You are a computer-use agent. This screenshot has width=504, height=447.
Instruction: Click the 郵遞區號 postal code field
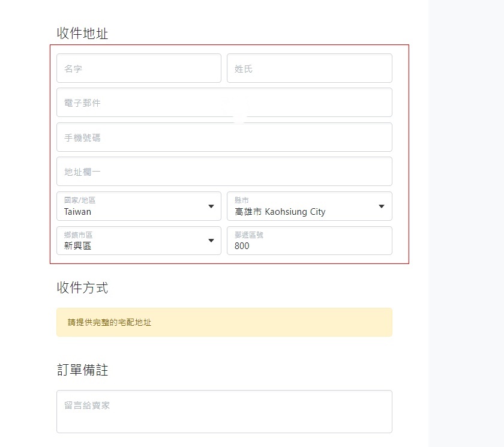point(309,241)
